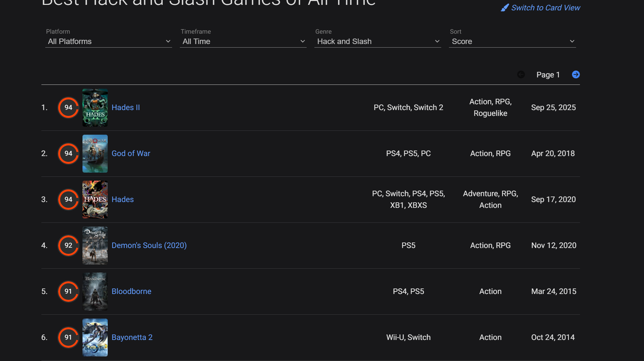Click the previous page arrow
Screen dimensions: 644x361
[521, 74]
